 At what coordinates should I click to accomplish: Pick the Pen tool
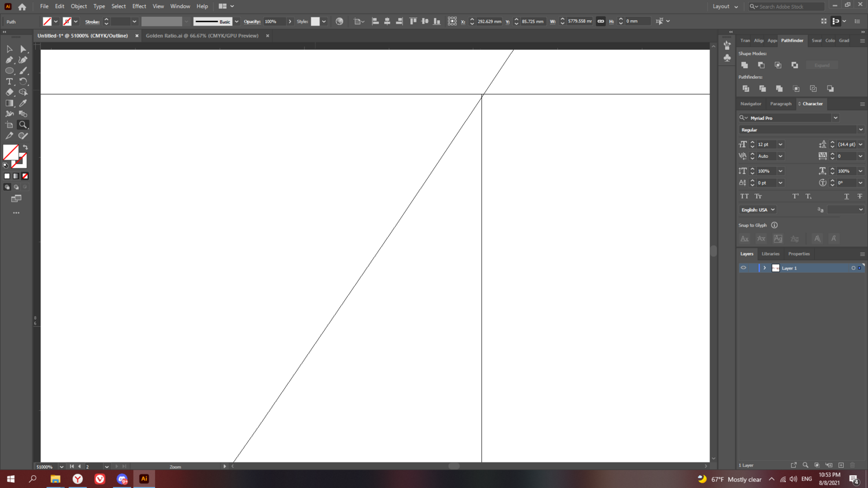click(x=9, y=60)
